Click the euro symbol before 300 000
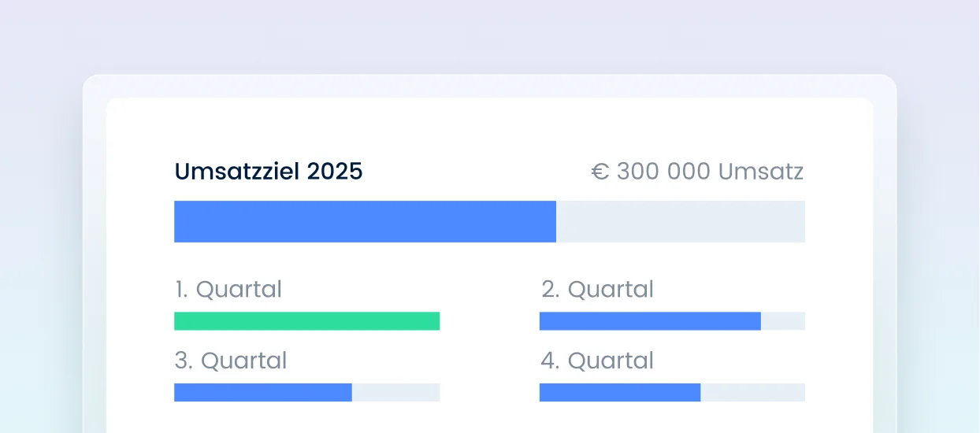Viewport: 980px width, 433px height. [x=600, y=172]
